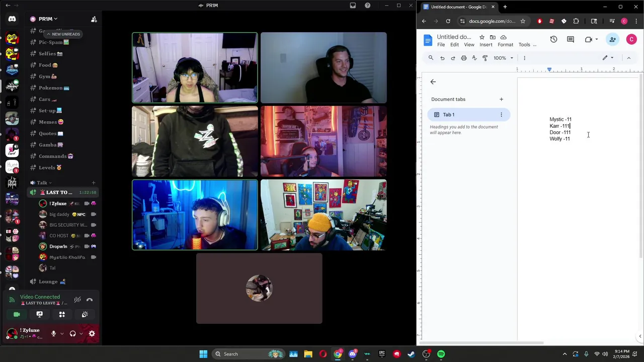The height and width of the screenshot is (362, 644).
Task: Start Discord screen share
Action: [39, 314]
